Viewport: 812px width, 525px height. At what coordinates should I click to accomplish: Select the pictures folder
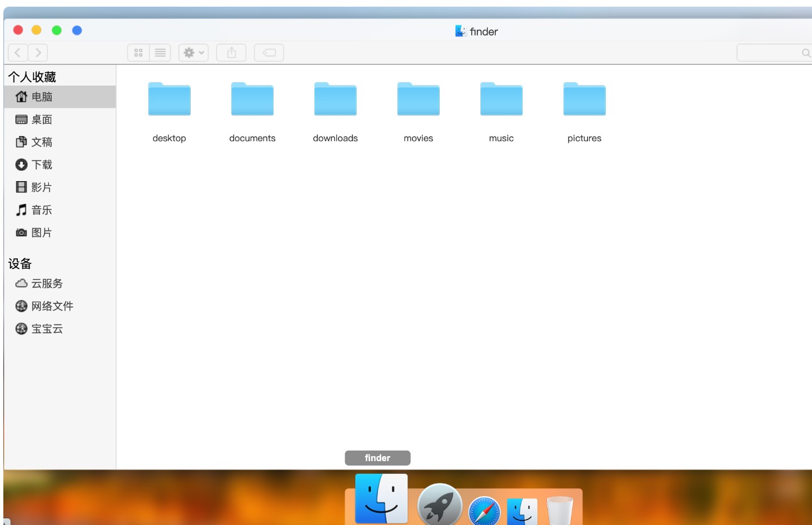[x=584, y=101]
